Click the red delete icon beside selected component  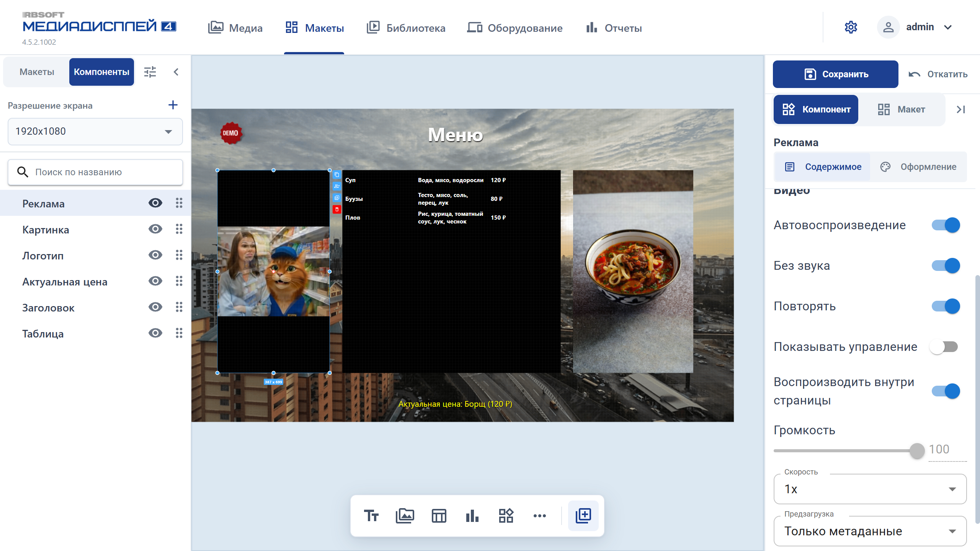point(337,209)
